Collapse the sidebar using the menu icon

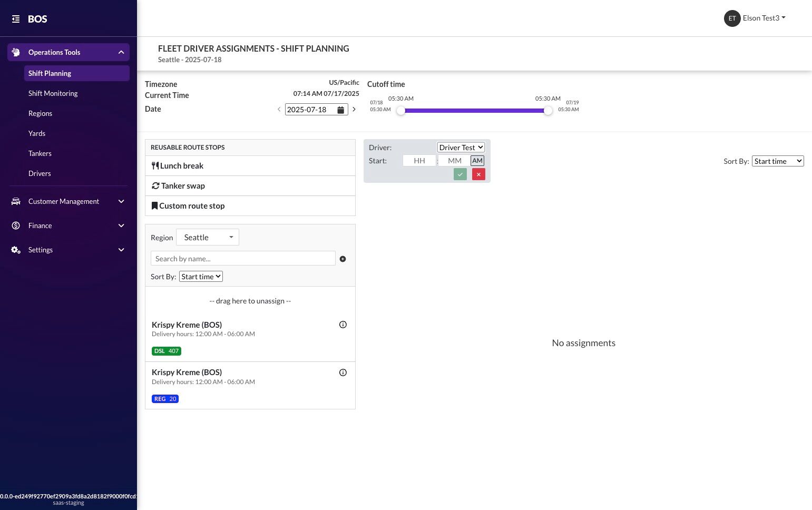(x=16, y=19)
